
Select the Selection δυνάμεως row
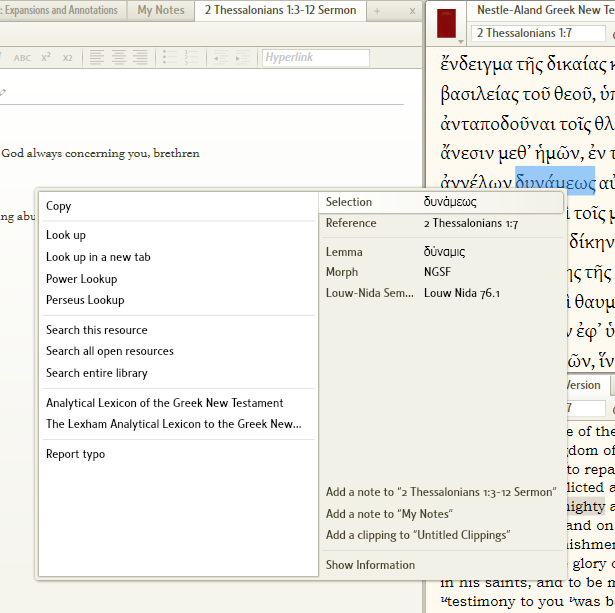(442, 202)
